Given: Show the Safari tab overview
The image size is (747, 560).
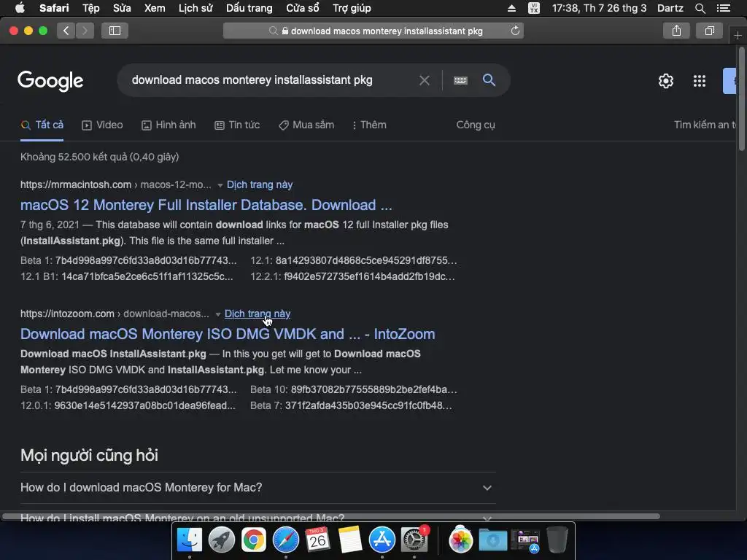Looking at the screenshot, I should point(709,31).
